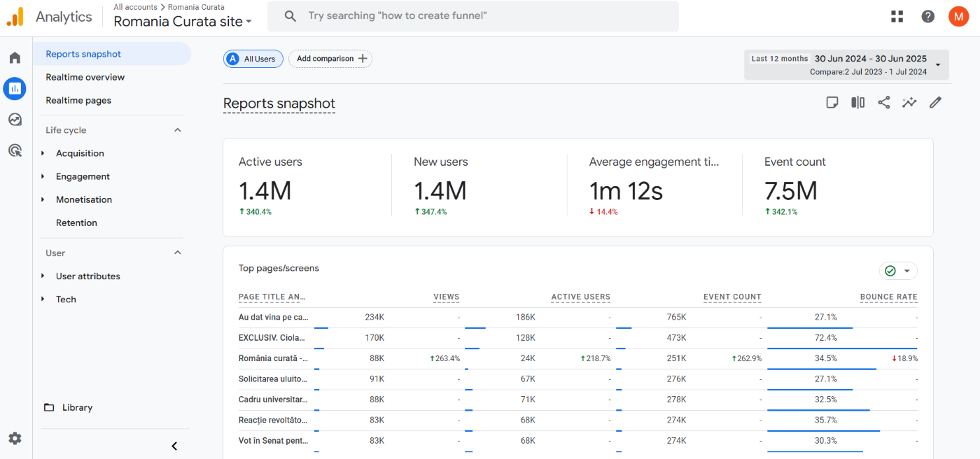Collapse the Life cycle section
Screen dimensions: 980x459
coord(178,130)
